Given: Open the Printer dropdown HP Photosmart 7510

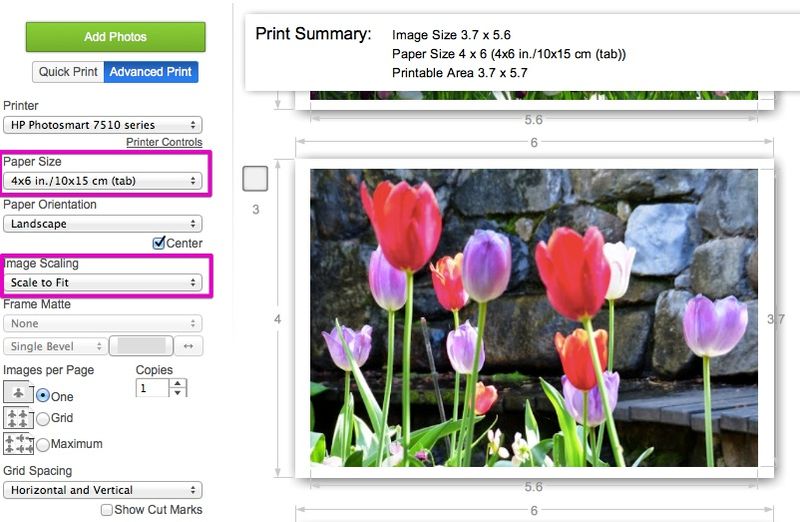Looking at the screenshot, I should coord(103,125).
